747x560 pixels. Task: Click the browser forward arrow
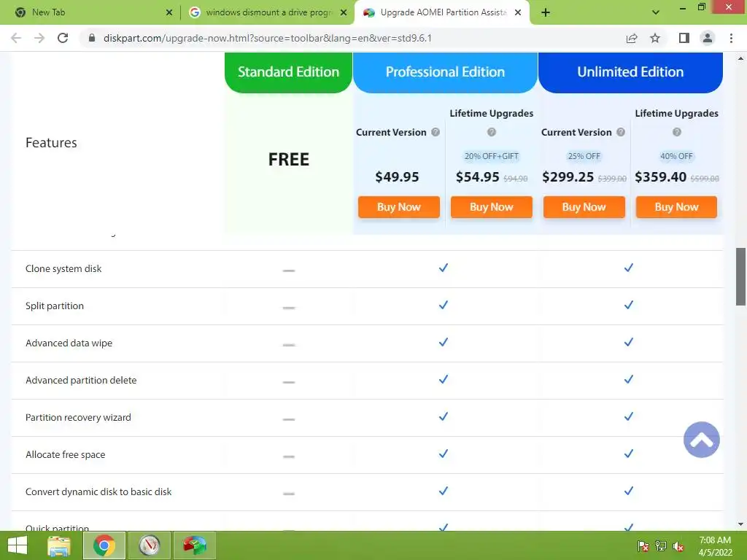[39, 38]
